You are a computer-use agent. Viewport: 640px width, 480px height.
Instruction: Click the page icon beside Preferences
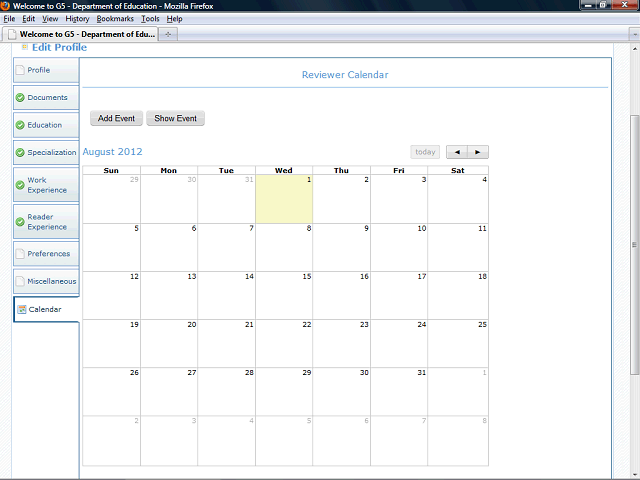[20, 254]
